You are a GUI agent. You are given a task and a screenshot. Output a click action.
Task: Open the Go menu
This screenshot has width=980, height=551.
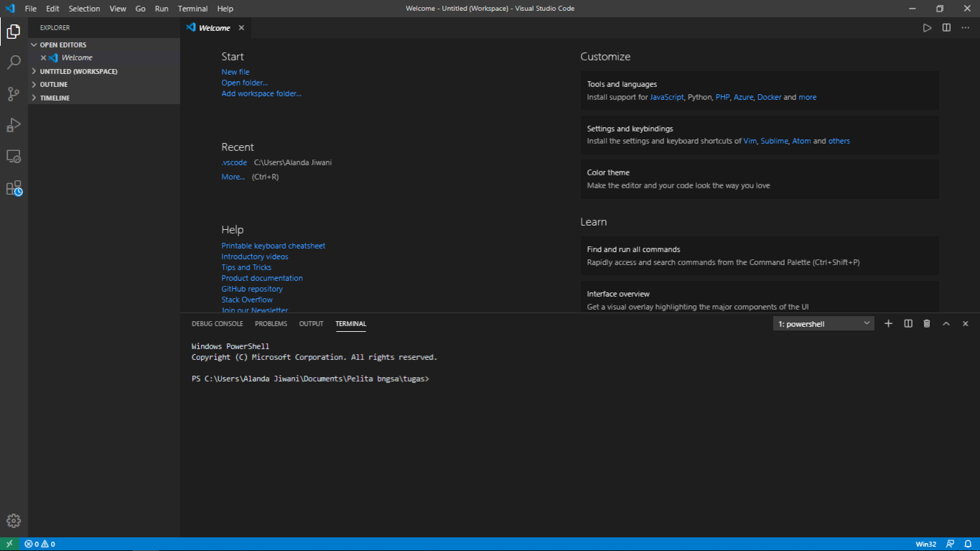[x=140, y=9]
